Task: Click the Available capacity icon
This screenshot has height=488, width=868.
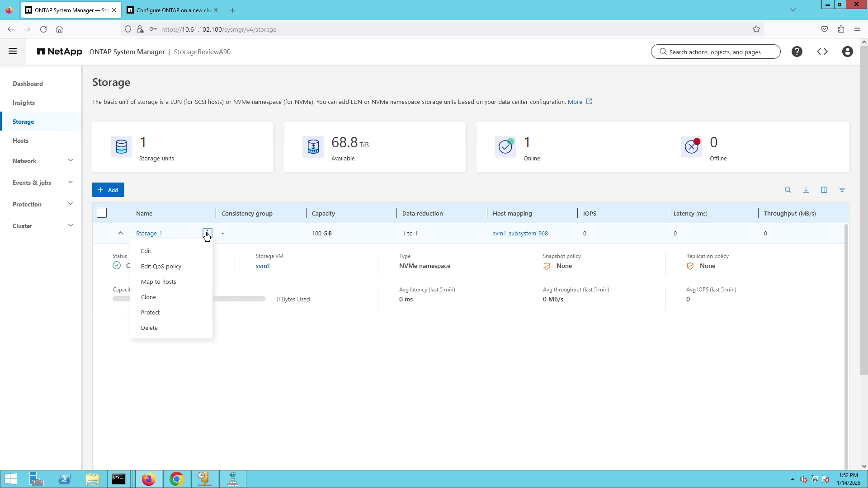Action: click(x=313, y=147)
